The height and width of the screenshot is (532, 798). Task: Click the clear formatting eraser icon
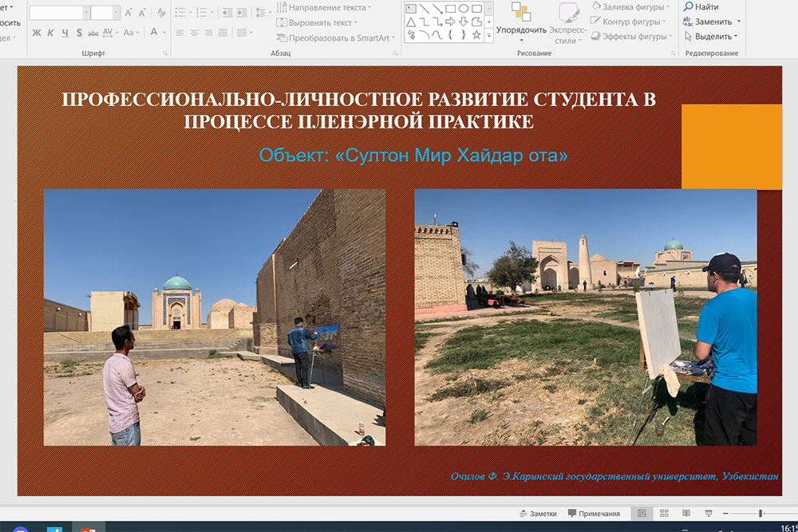(161, 13)
